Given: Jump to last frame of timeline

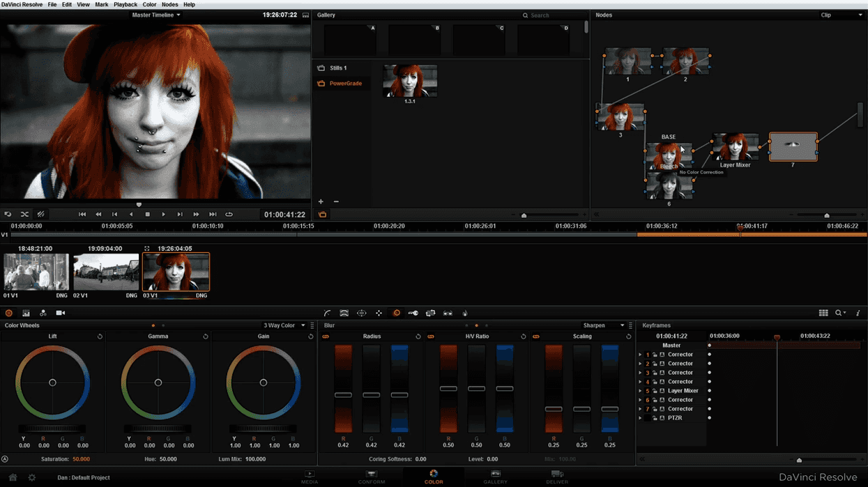Looking at the screenshot, I should click(213, 215).
